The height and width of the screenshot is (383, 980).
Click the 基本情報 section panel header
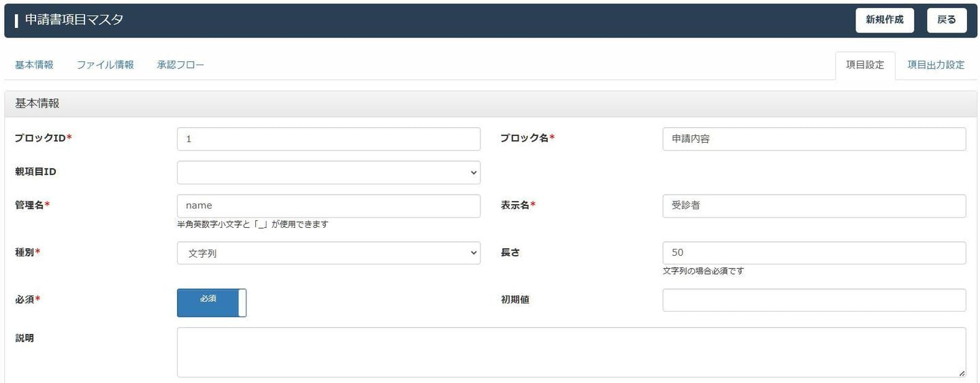490,104
